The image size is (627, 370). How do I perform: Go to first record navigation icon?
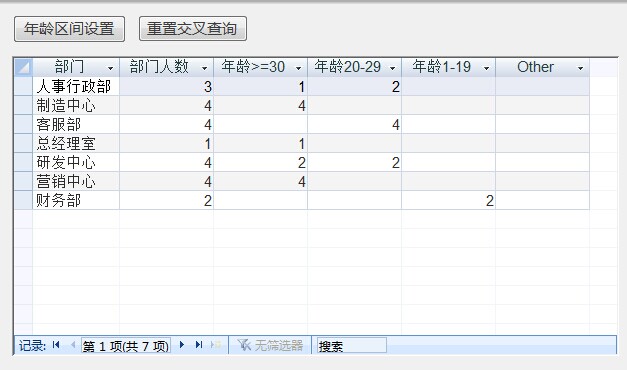[x=56, y=344]
